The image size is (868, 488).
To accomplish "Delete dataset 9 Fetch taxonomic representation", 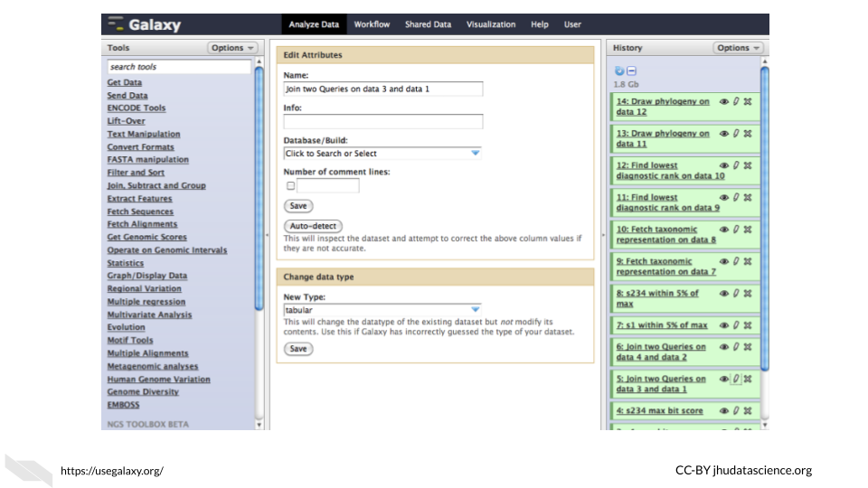I will coord(748,261).
